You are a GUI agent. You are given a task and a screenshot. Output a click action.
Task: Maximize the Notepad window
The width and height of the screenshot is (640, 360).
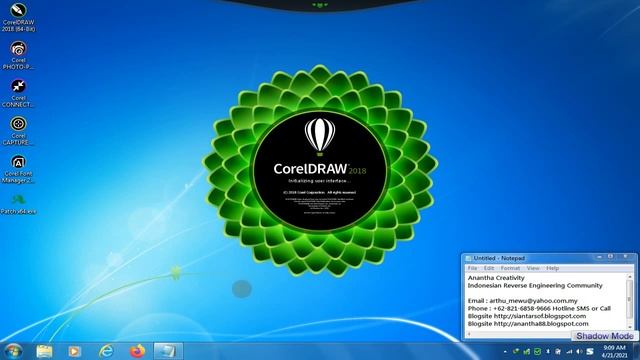611,257
